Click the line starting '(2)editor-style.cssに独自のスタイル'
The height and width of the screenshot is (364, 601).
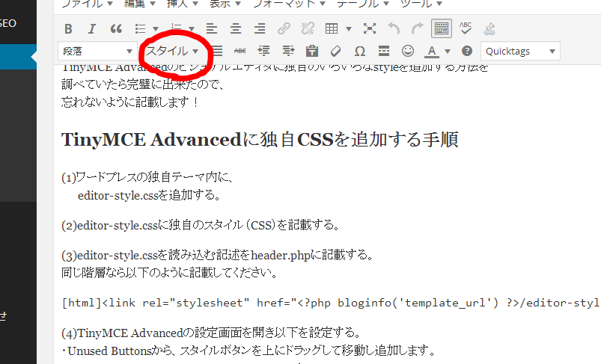201,225
